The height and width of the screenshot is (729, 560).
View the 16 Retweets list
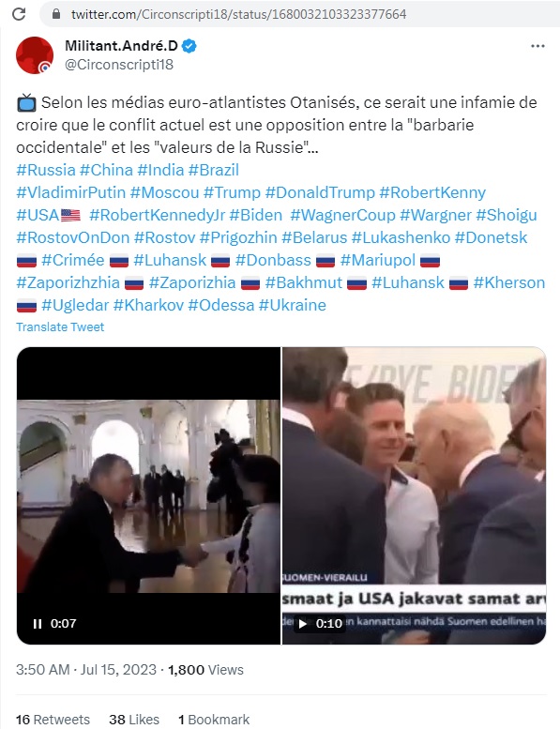point(53,720)
